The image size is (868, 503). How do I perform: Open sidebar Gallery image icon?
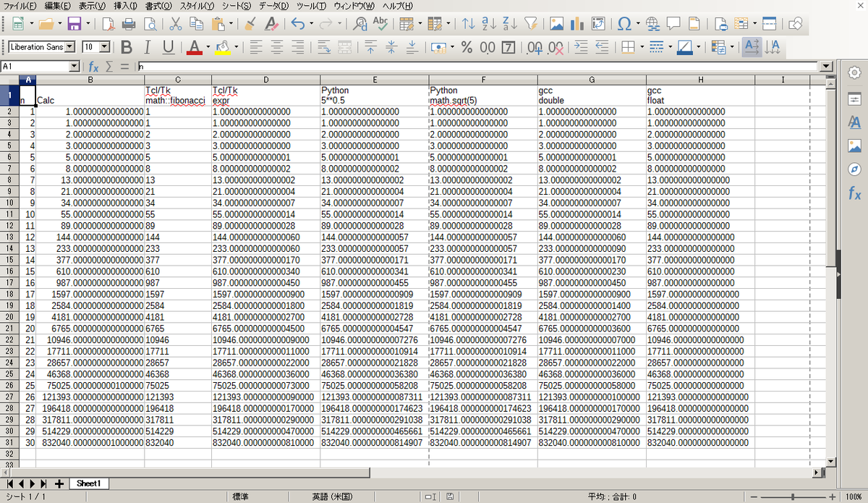854,145
